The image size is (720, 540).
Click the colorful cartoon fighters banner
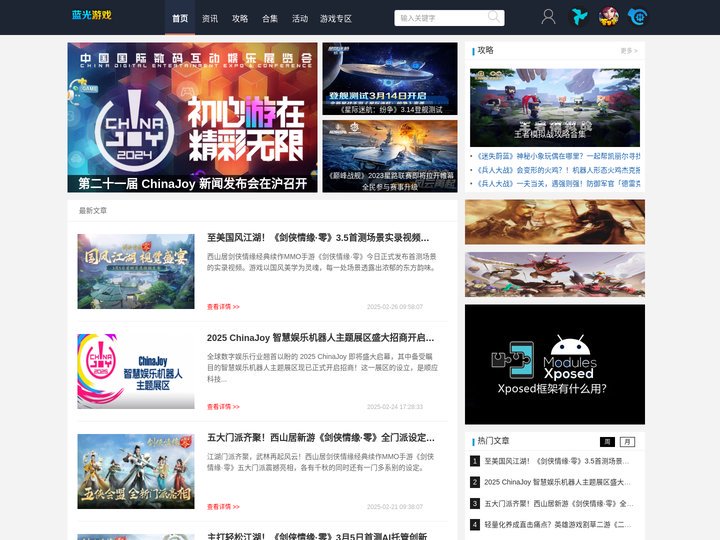coord(555,274)
